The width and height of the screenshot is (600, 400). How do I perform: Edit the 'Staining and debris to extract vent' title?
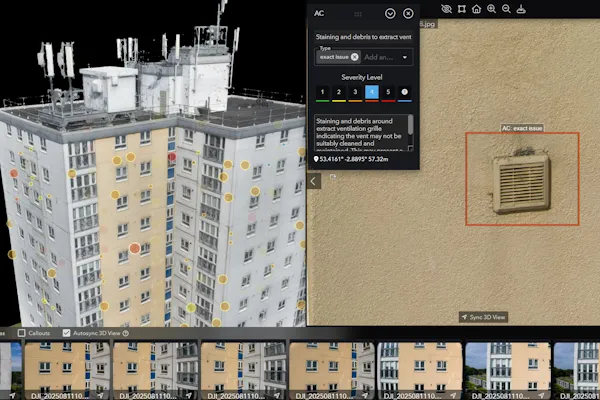point(363,37)
